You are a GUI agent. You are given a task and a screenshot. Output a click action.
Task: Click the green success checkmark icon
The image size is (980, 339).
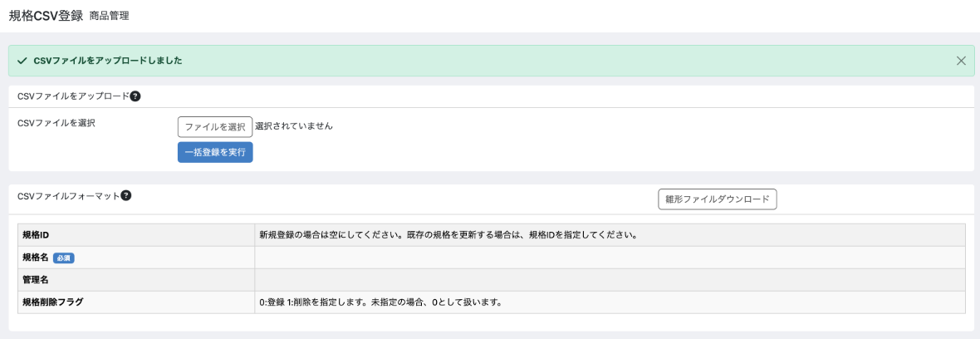[x=22, y=61]
